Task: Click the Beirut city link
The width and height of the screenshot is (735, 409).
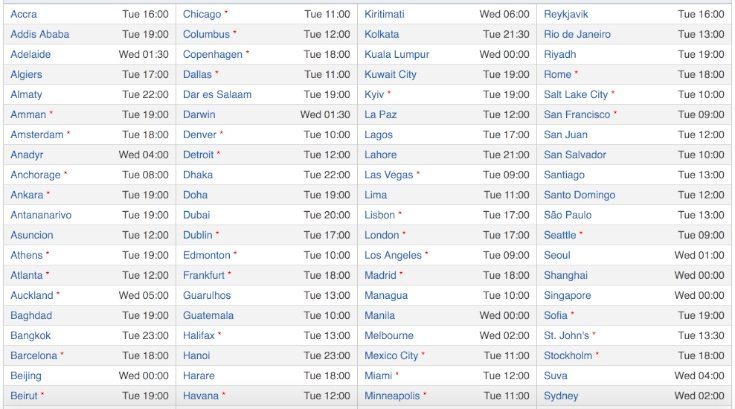Action: pos(24,396)
